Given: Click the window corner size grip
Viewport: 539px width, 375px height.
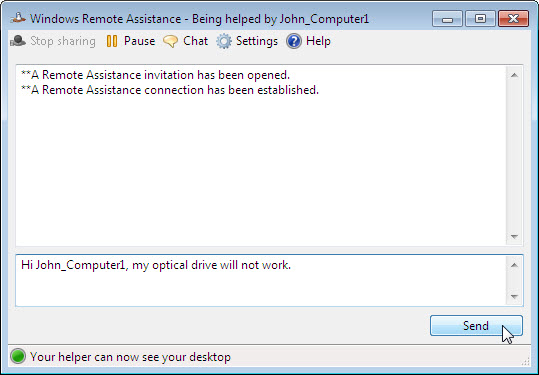Looking at the screenshot, I should [x=526, y=361].
